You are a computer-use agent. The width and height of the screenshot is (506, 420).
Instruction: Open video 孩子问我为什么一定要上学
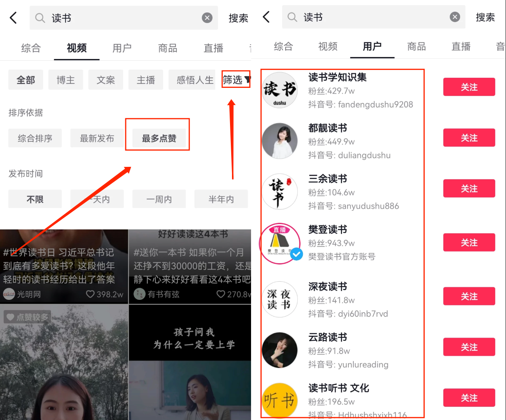click(x=190, y=362)
